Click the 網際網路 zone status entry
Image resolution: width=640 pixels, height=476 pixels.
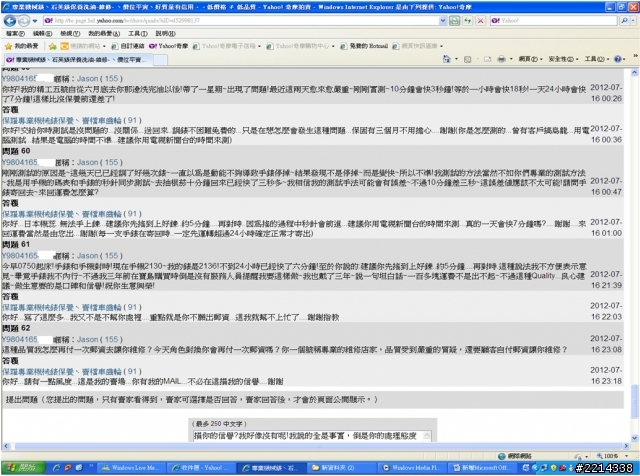click(x=515, y=456)
